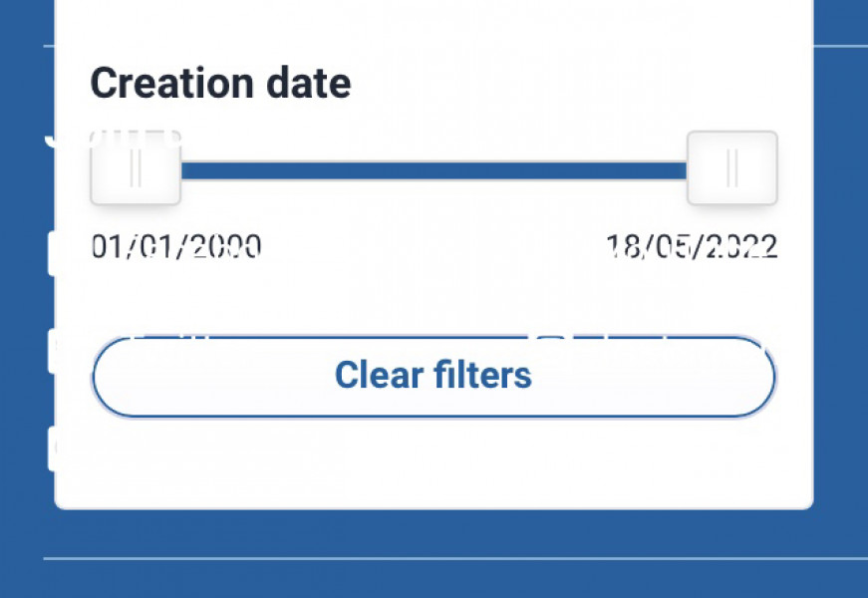Select the end date 18/05/2022
The image size is (868, 598).
point(693,244)
